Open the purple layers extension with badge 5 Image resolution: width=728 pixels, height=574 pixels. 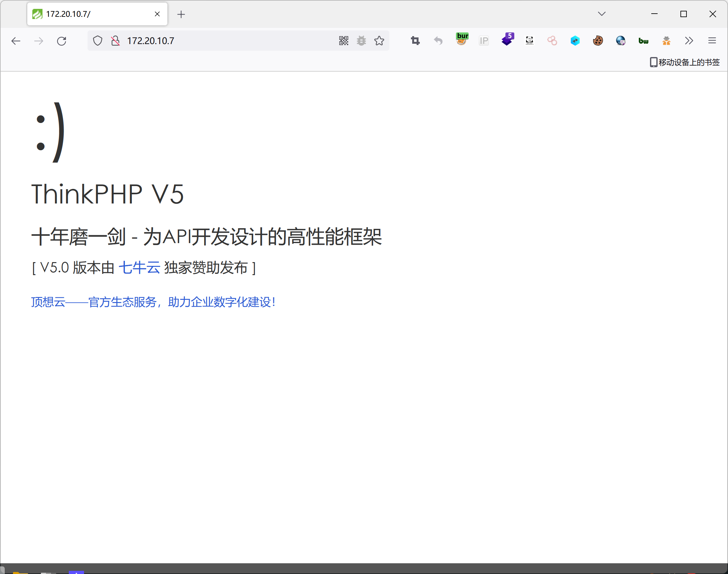(x=507, y=40)
